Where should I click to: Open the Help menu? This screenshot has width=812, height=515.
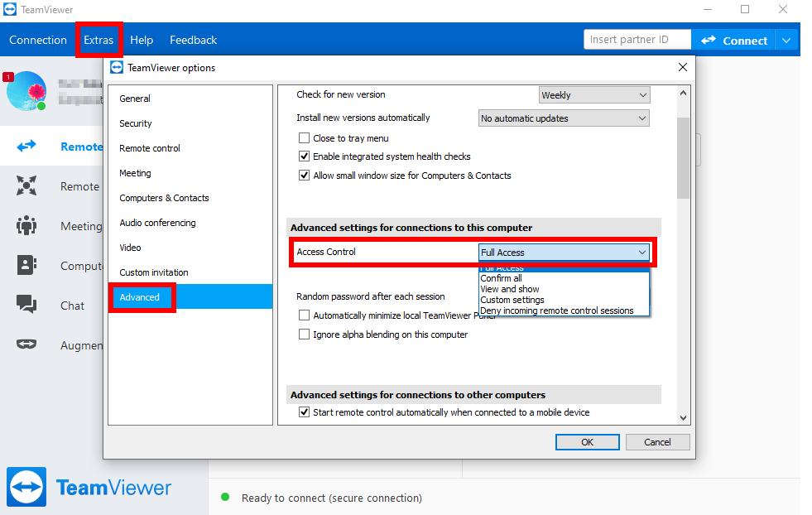[x=142, y=40]
